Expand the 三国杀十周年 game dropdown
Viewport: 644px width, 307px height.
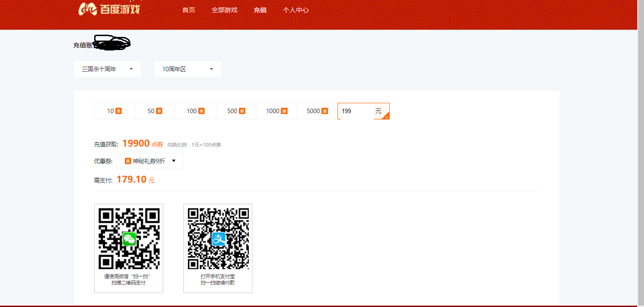pyautogui.click(x=107, y=69)
